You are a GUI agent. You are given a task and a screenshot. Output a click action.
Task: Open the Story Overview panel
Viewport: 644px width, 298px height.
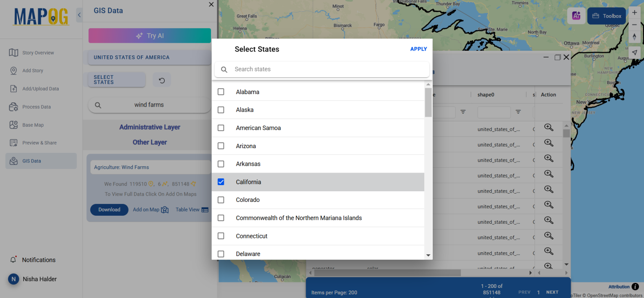[38, 52]
